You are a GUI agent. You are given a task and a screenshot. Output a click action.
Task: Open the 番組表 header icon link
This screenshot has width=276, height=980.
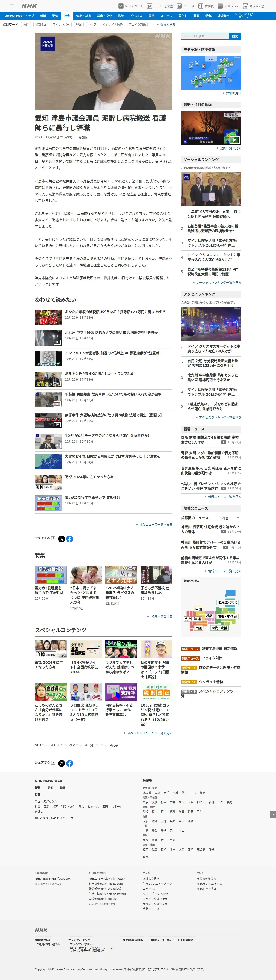(x=206, y=6)
